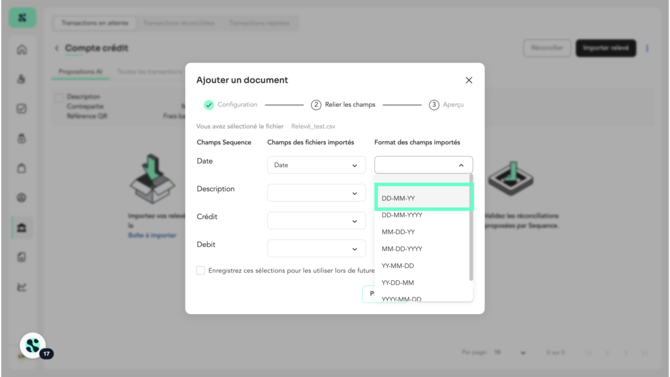Open the three-dot more options menu
Viewport: 670px width, 377px height.
pos(647,48)
